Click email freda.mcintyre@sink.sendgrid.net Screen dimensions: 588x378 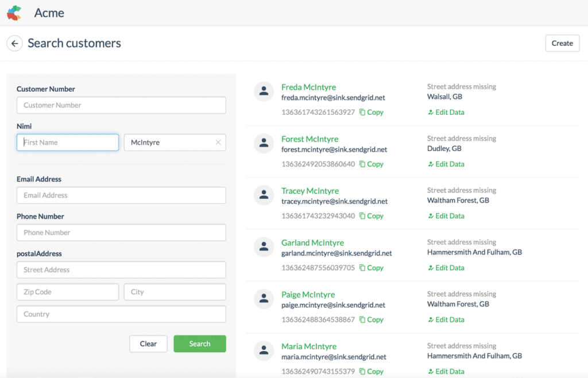coord(333,98)
